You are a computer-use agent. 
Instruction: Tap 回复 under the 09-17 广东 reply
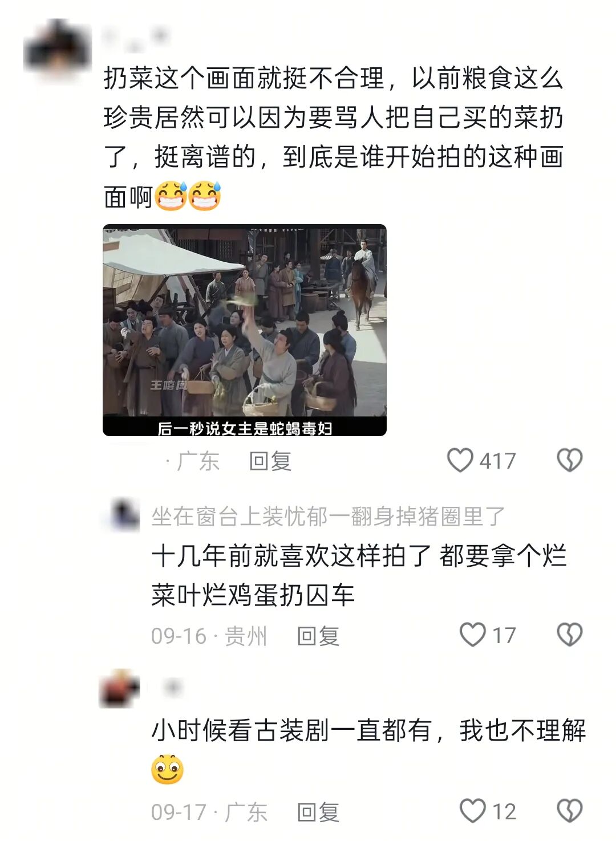pos(318,811)
